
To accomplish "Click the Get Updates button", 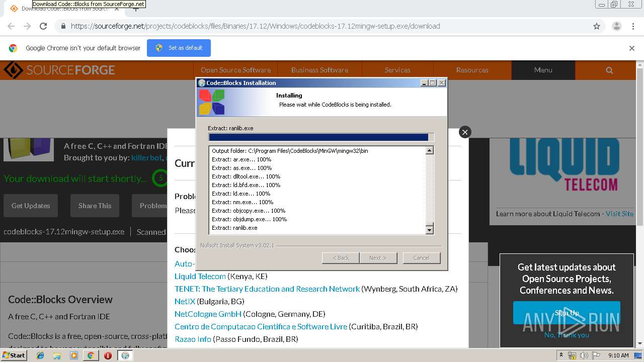I will click(x=31, y=206).
